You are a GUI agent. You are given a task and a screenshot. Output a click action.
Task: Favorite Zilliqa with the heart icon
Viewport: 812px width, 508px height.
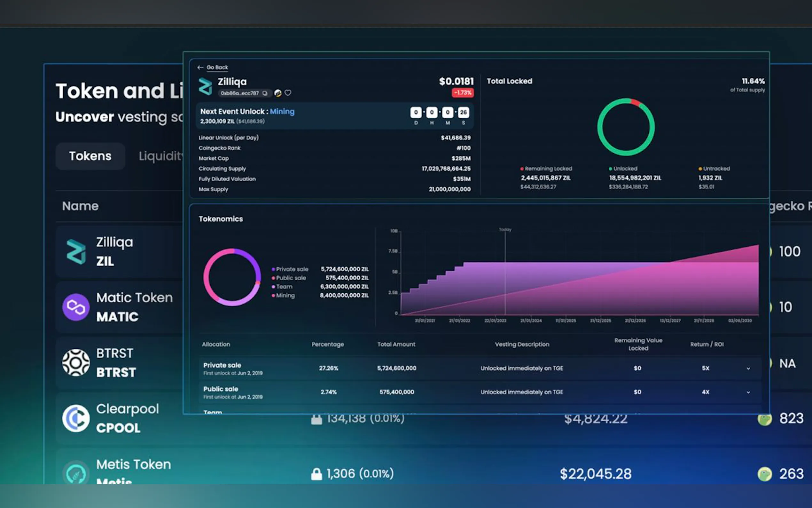pyautogui.click(x=288, y=93)
